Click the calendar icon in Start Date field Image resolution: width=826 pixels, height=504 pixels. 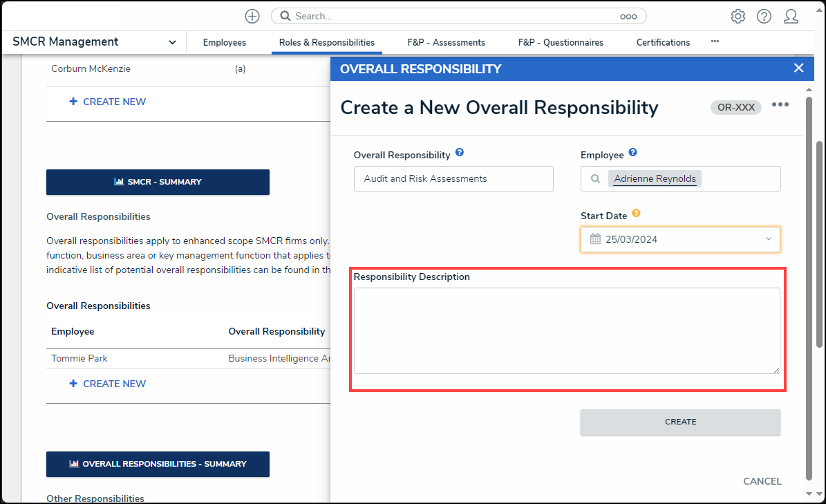[x=594, y=239]
